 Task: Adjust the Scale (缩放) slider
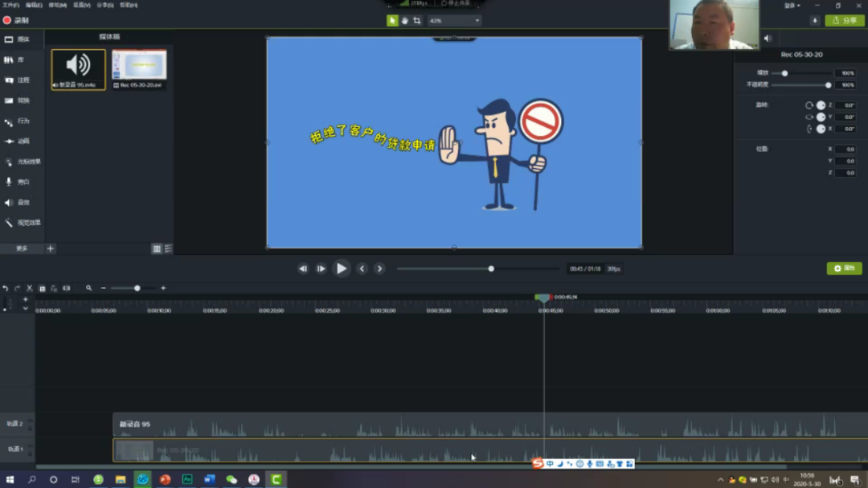click(784, 73)
